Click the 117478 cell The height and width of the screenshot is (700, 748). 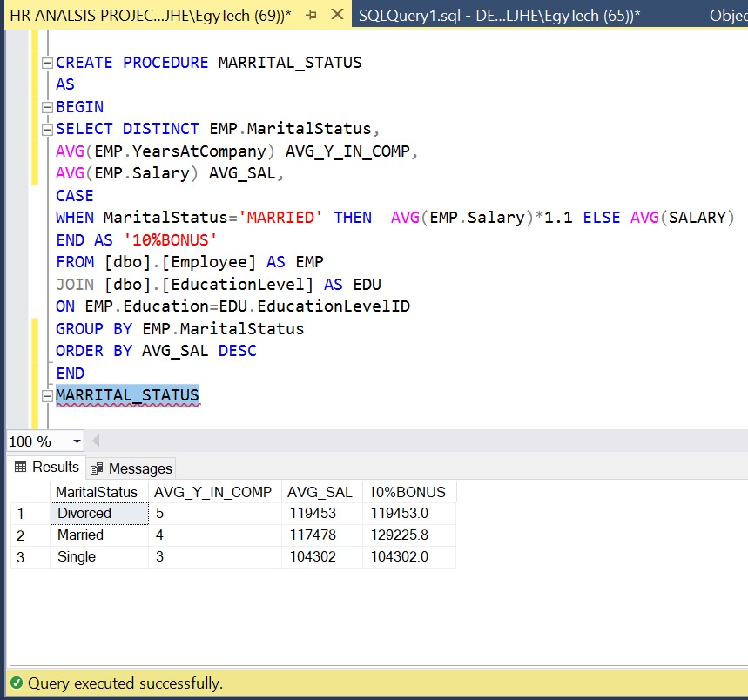[x=322, y=535]
